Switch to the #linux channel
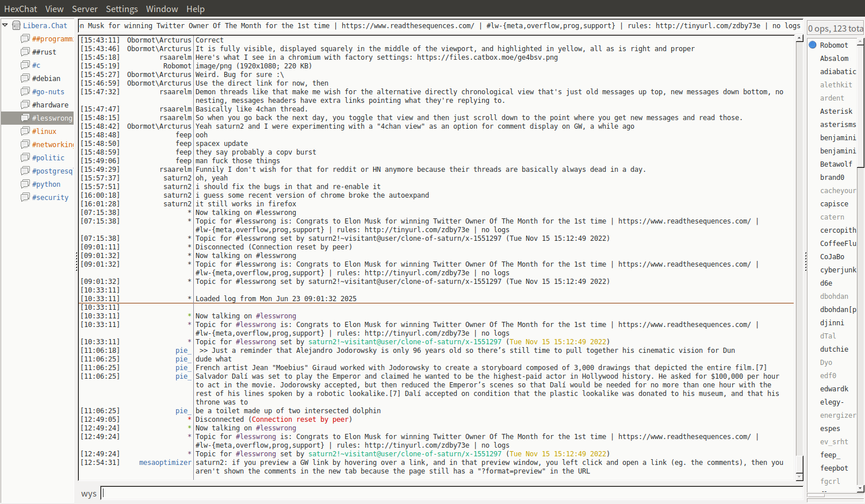The width and height of the screenshot is (865, 504). tap(44, 131)
